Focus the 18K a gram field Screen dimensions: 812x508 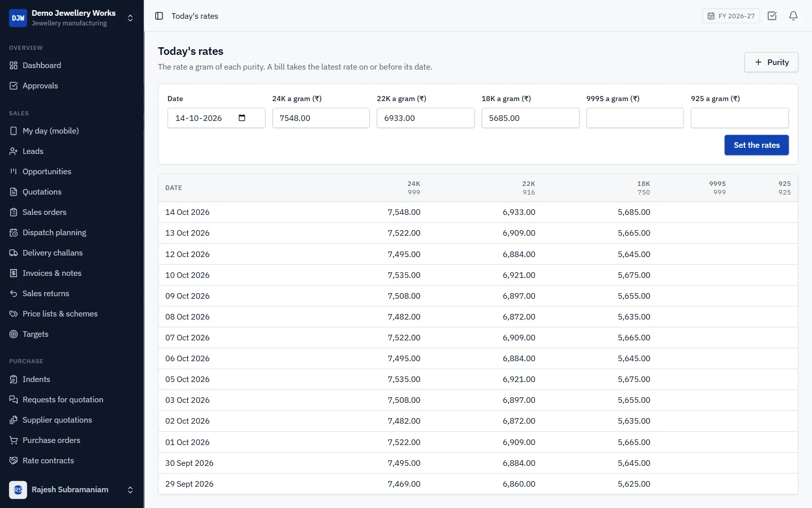530,118
